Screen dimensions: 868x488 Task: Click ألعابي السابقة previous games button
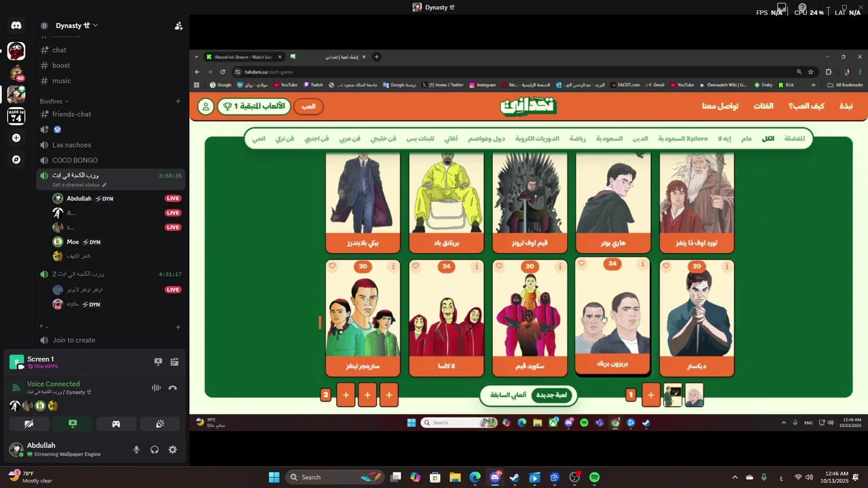(x=508, y=395)
